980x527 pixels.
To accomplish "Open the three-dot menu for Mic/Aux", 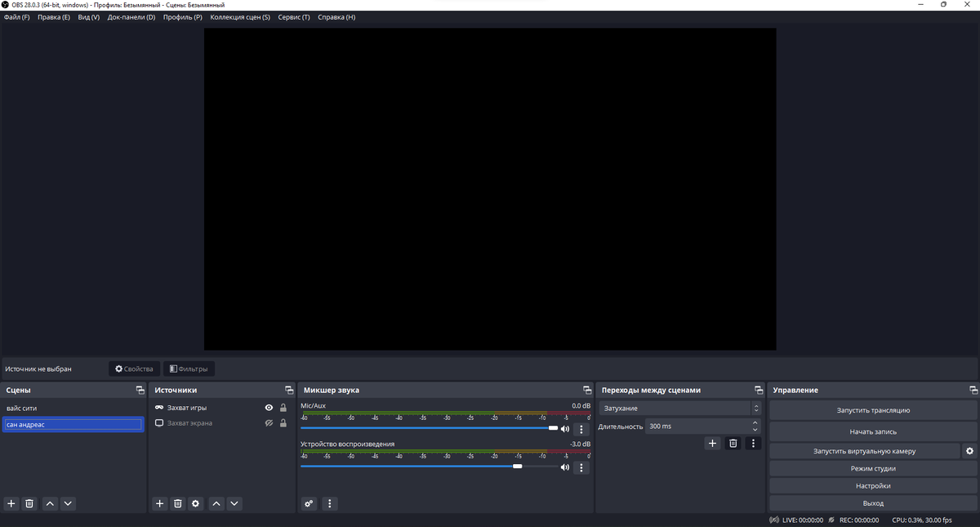I will pos(581,429).
